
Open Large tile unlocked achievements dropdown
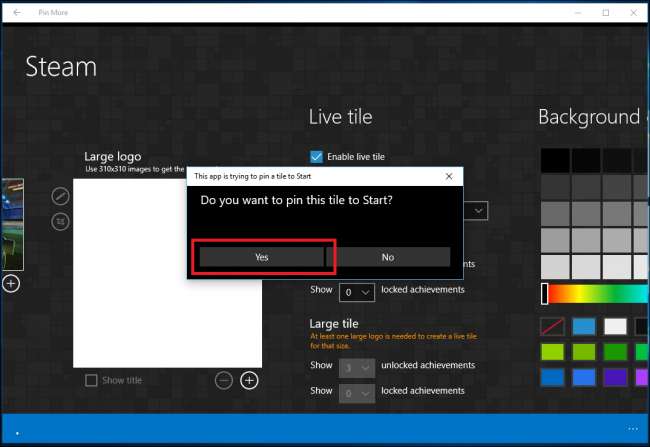[x=357, y=368]
